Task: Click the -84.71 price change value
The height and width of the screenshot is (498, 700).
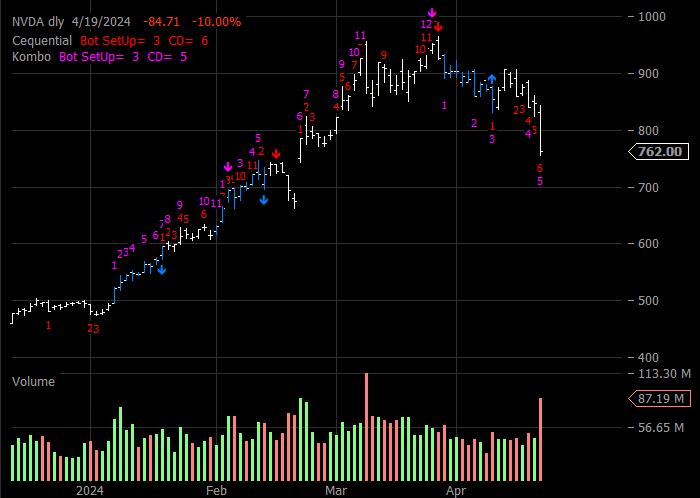Action: tap(161, 21)
